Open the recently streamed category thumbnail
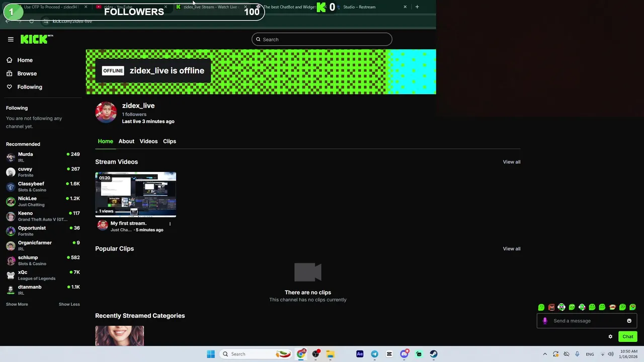644x362 pixels. 120,336
